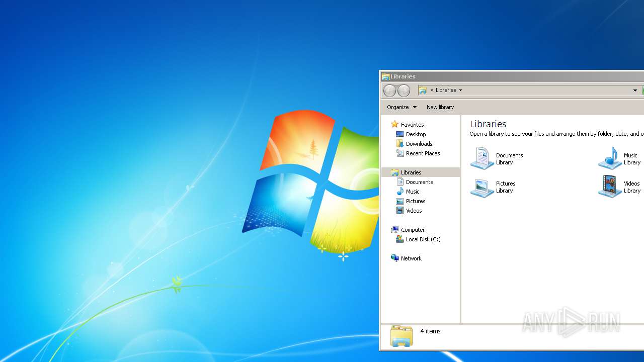644x362 pixels.
Task: Click the arrow before Libraries in address bar
Action: 432,90
